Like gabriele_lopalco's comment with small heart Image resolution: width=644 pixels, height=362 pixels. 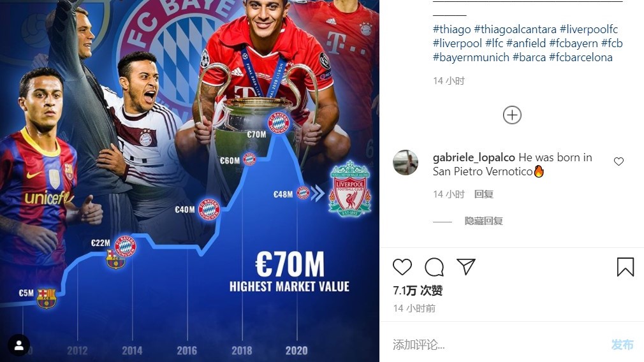pos(618,161)
